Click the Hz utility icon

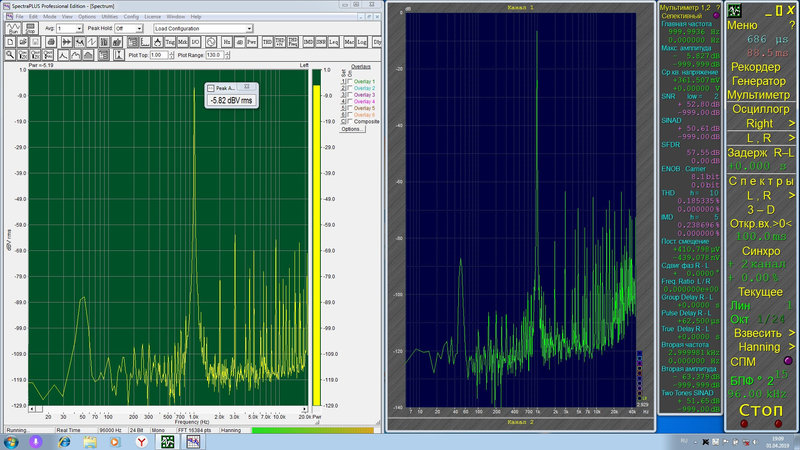pyautogui.click(x=227, y=42)
